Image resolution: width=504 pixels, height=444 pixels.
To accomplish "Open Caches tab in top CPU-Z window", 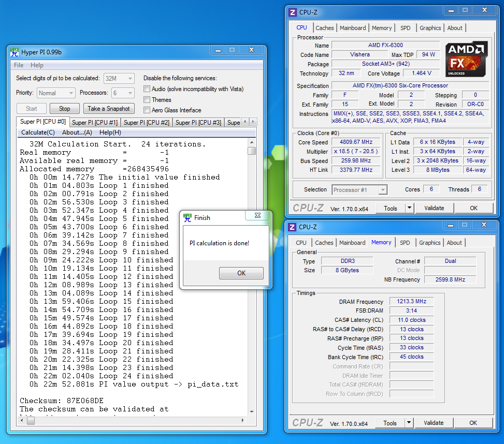I will click(325, 28).
